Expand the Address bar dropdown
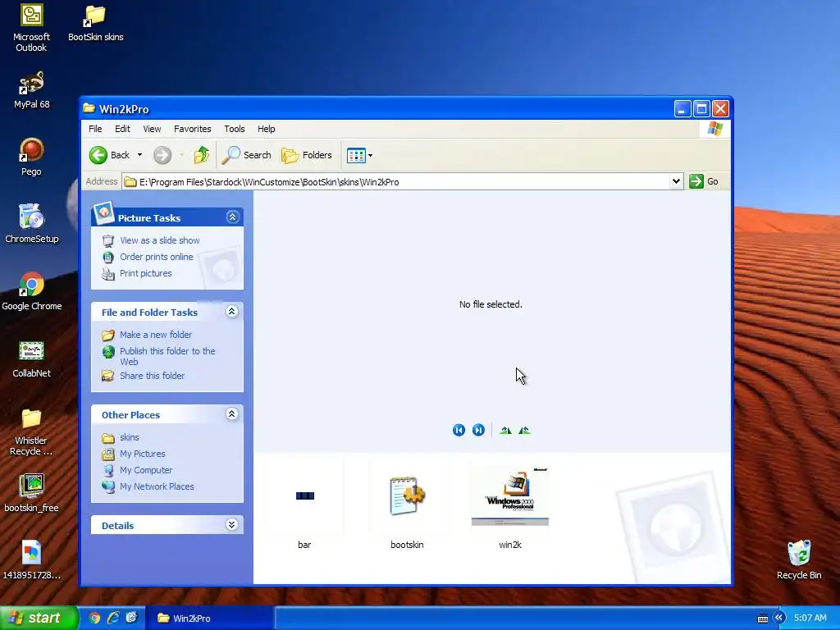Screen dimensions: 840x630 pos(676,181)
